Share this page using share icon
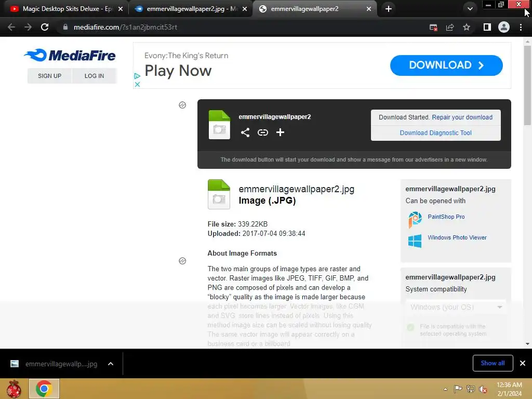 (450, 28)
